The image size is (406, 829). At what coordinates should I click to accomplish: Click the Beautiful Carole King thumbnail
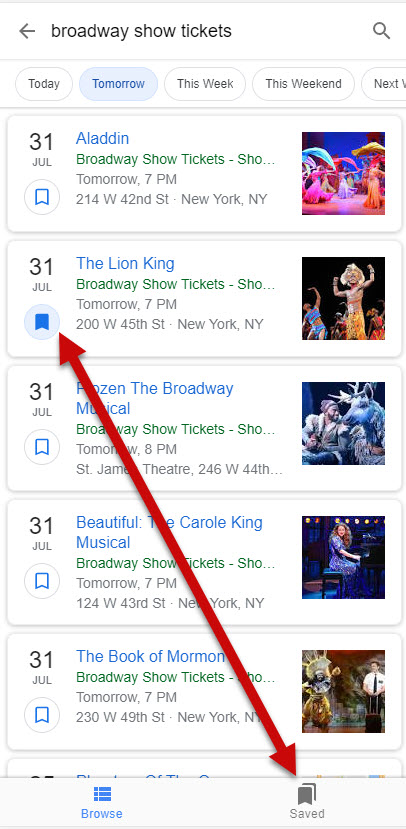coord(344,557)
